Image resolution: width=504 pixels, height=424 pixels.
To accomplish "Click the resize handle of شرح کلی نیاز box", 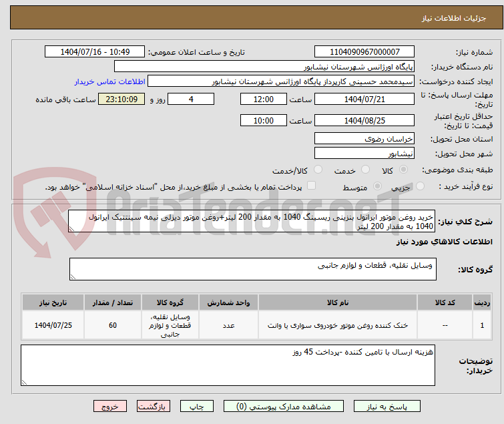I will pyautogui.click(x=71, y=229).
